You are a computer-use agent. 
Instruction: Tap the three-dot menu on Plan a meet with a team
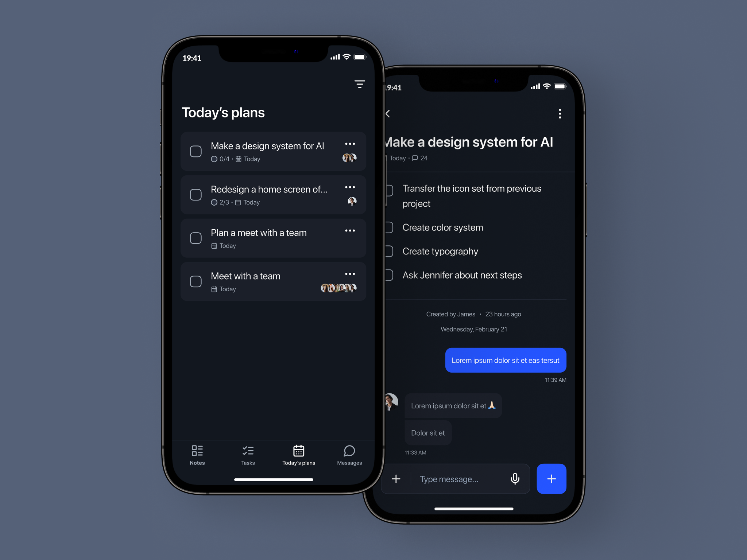tap(351, 232)
